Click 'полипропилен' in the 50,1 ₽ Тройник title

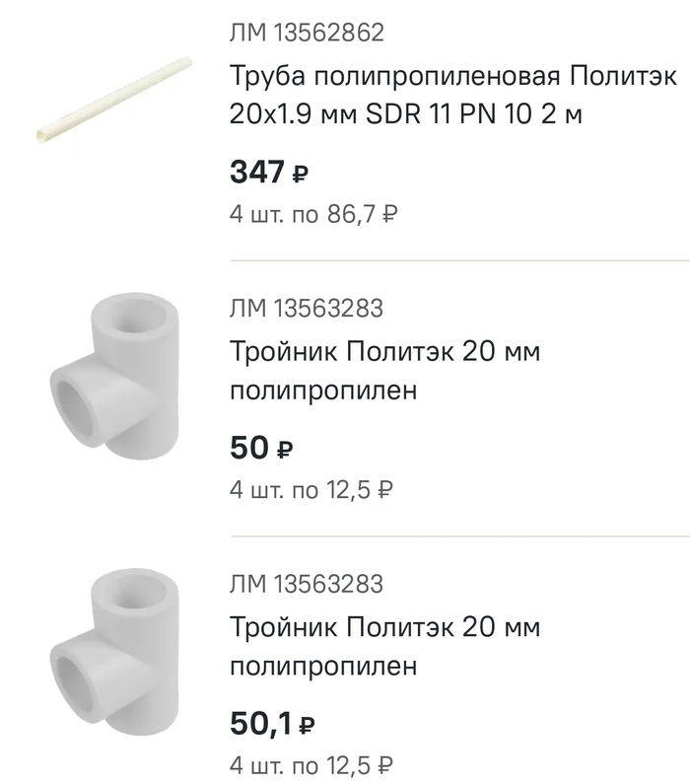(x=323, y=667)
